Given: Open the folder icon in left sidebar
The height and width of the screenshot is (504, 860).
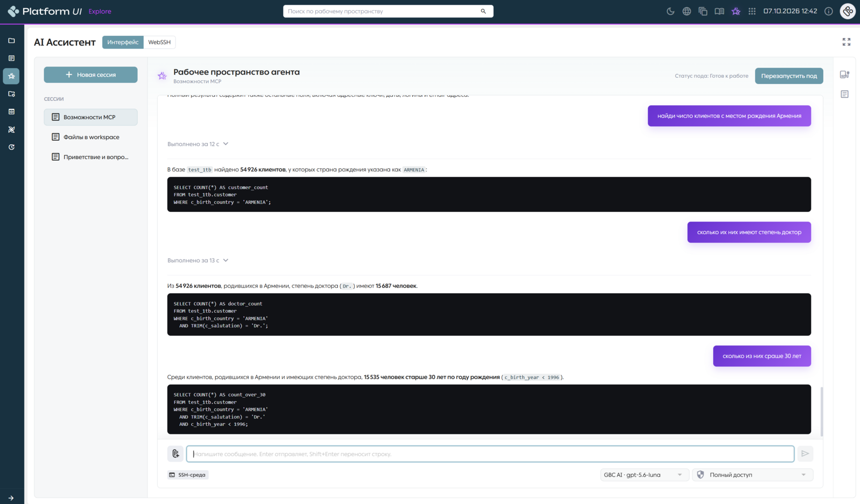Looking at the screenshot, I should point(11,40).
